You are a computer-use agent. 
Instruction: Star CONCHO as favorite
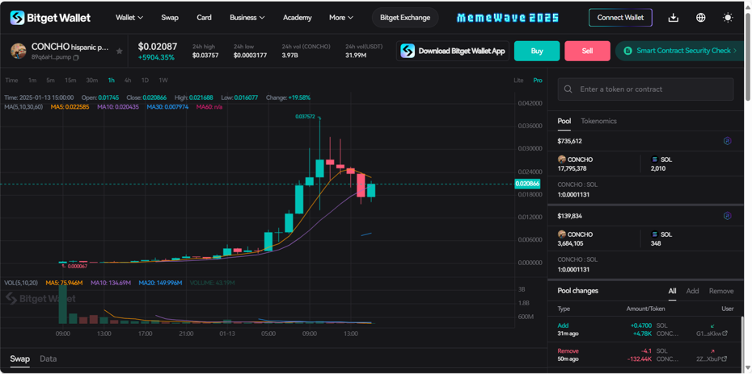coord(119,51)
